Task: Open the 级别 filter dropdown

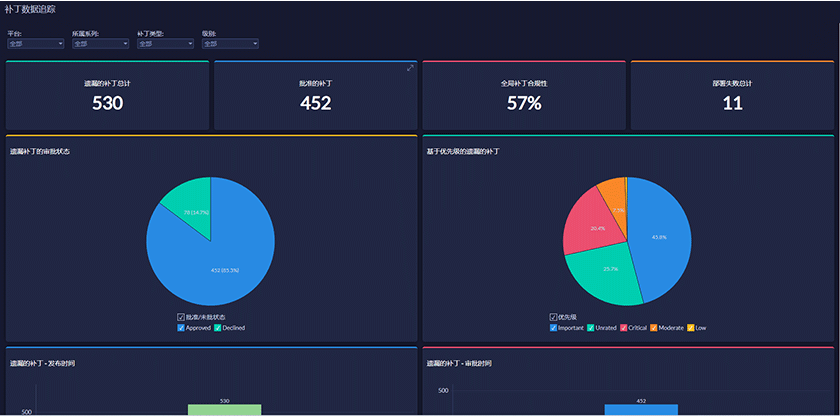Action: (230, 44)
